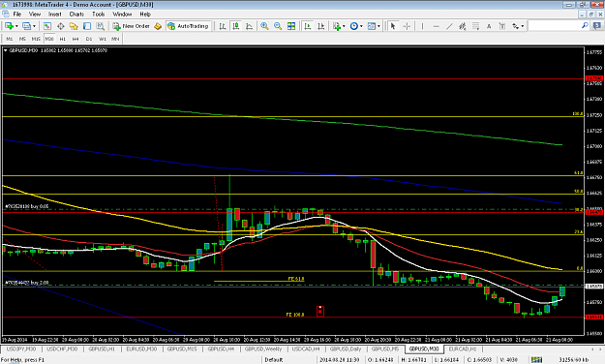The width and height of the screenshot is (605, 364).
Task: Open the Periodicity clock icon
Action: pos(354,26)
